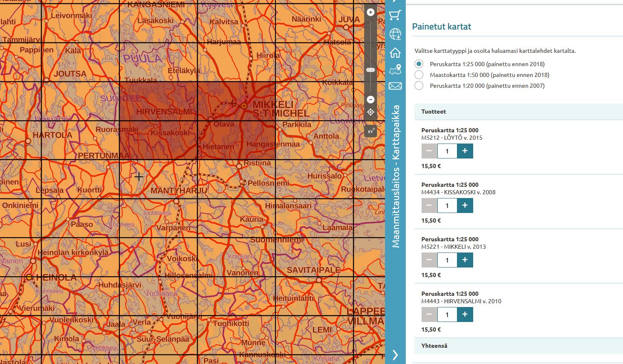The height and width of the screenshot is (364, 623).
Task: Open the XY coordinates tool
Action: coord(370,131)
